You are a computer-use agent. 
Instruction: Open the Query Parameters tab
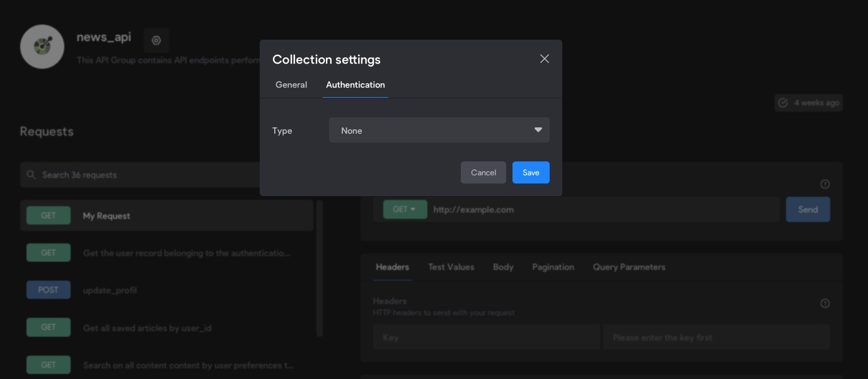[x=629, y=267]
